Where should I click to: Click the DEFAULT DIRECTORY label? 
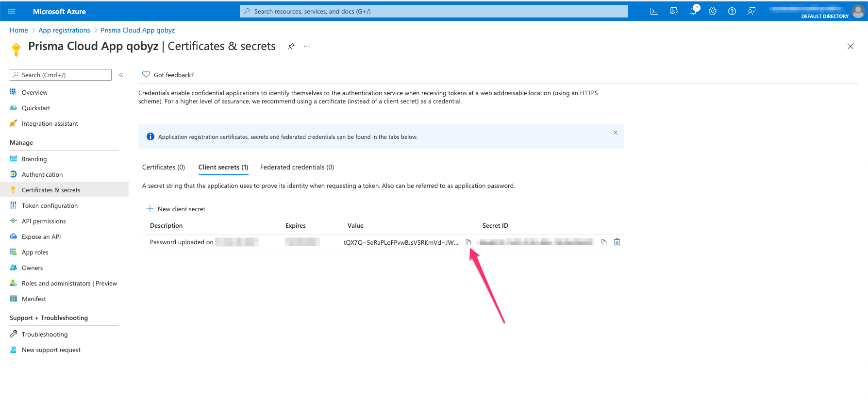[825, 16]
